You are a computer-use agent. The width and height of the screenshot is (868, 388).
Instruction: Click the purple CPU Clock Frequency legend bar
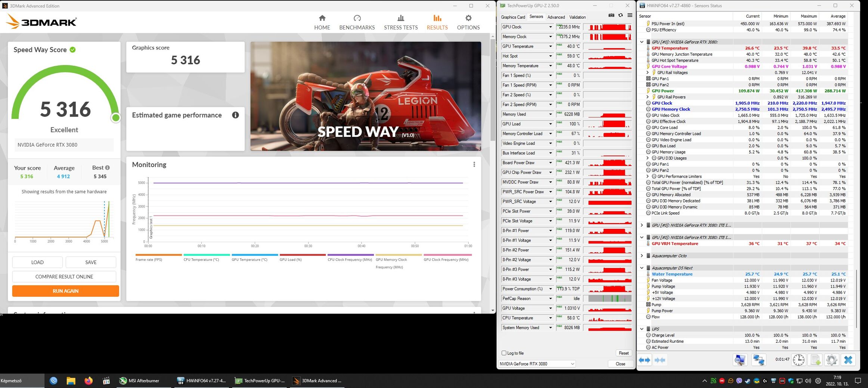pyautogui.click(x=350, y=255)
